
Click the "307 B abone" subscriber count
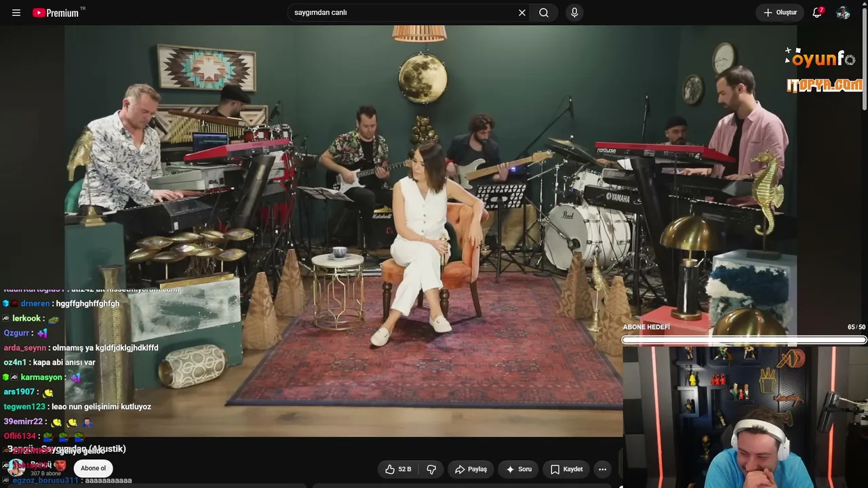[45, 474]
